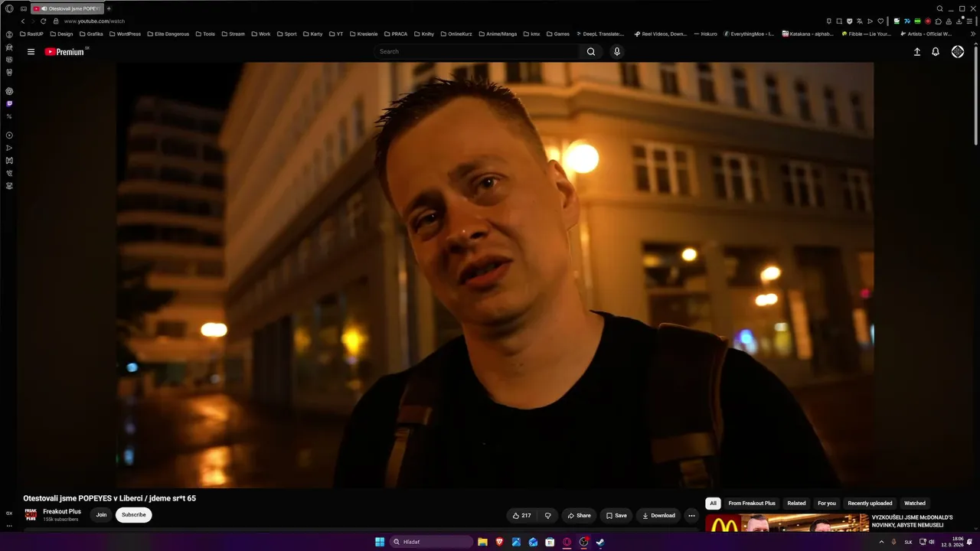Click the video player to pause

point(495,275)
